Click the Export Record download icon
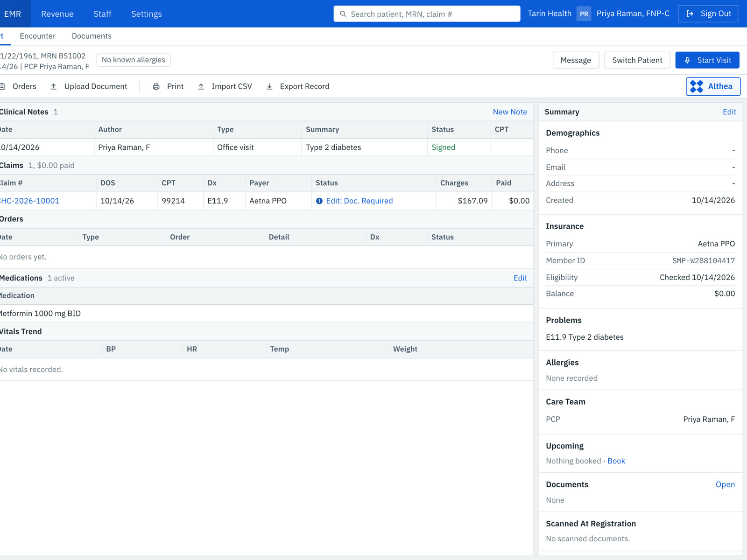The height and width of the screenshot is (560, 747). click(269, 87)
